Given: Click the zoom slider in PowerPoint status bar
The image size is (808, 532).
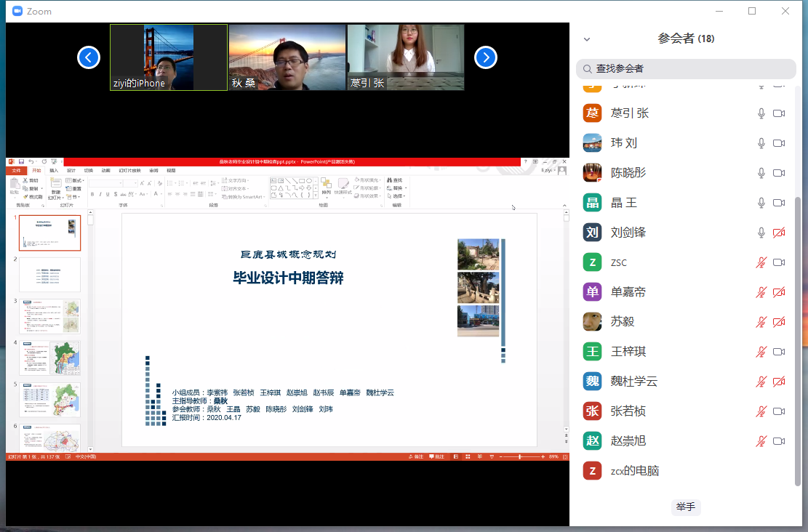Looking at the screenshot, I should pos(519,456).
